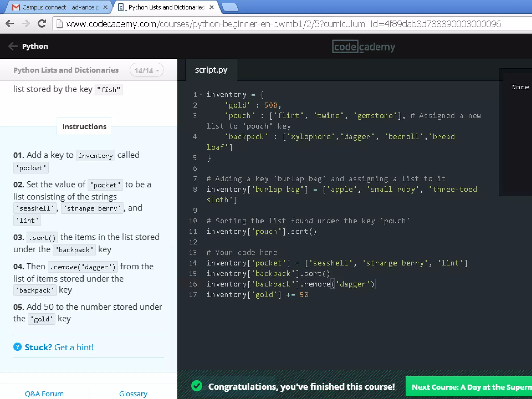
Task: Click the inventory['pouch'].sort() code line
Action: pyautogui.click(x=262, y=231)
